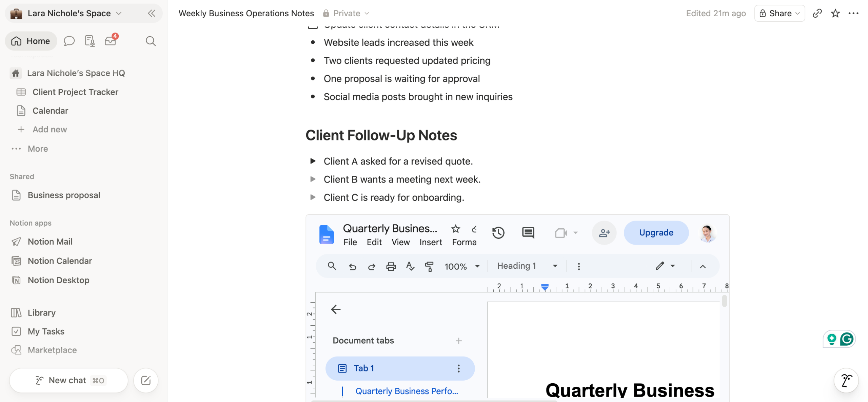Open the inbox icon with badge
The image size is (868, 402).
(111, 41)
